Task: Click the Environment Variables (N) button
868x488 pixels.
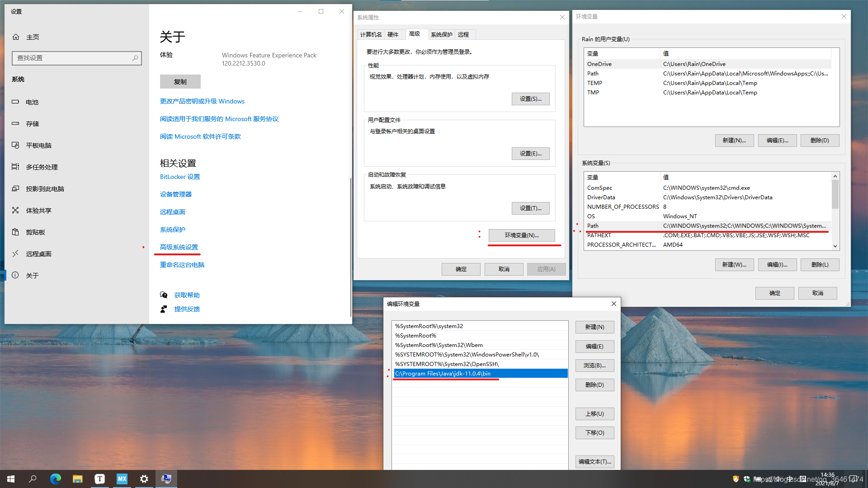Action: (x=521, y=235)
